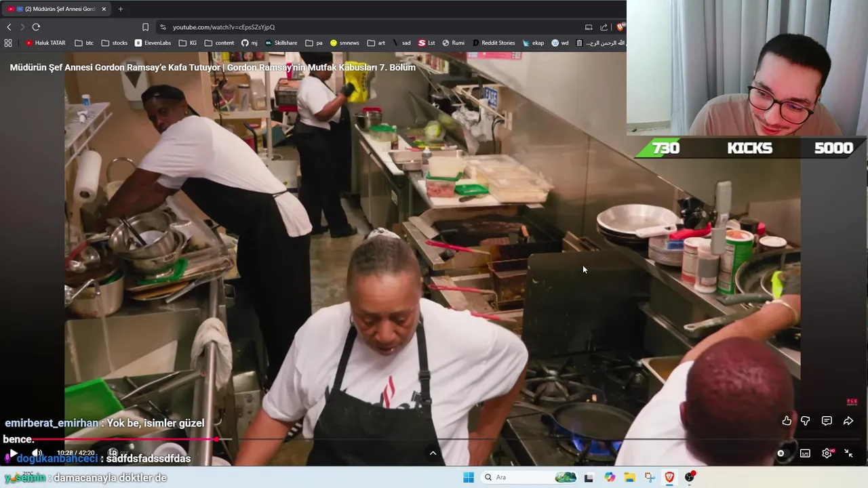Close the Müdürün Şef Annesi tab
This screenshot has height=488, width=868.
point(104,9)
